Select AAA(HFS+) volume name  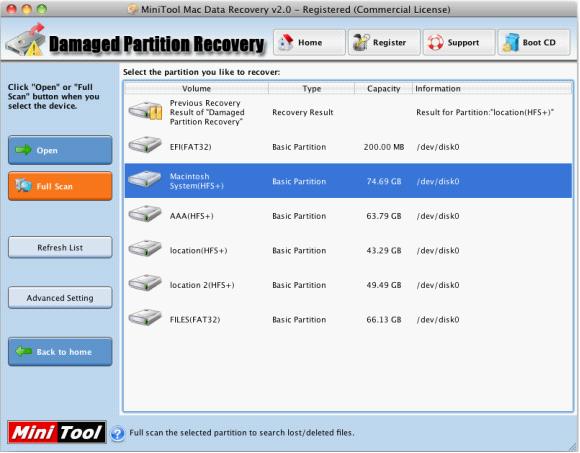192,216
